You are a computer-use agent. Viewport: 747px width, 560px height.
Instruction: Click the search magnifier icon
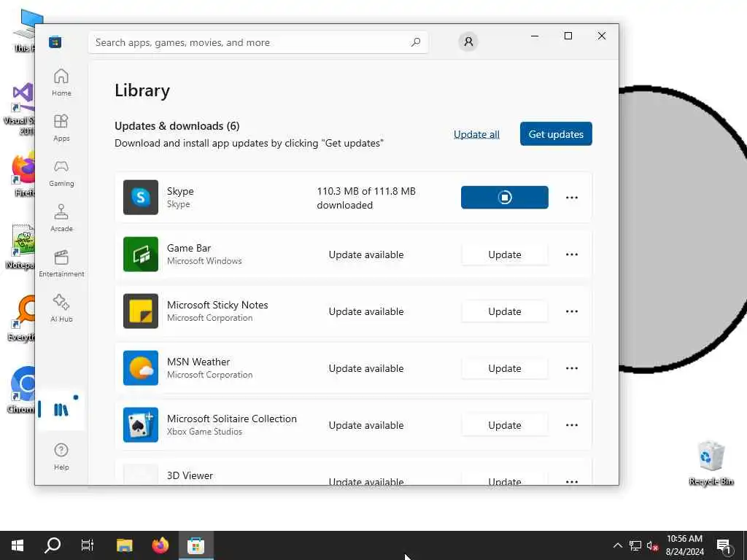(415, 42)
